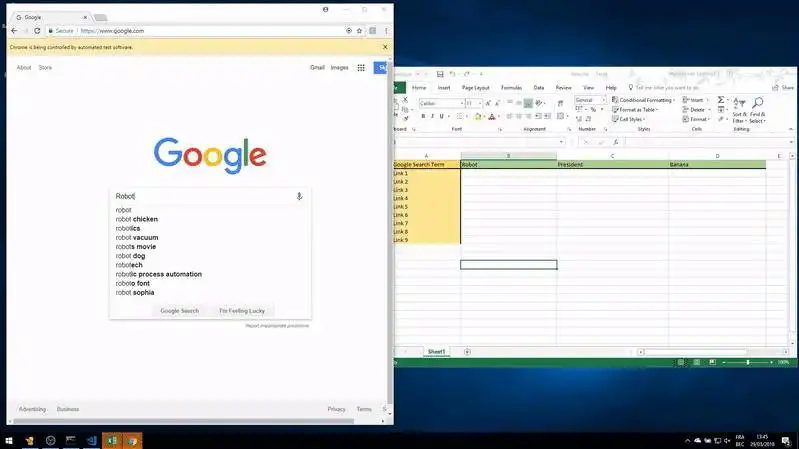Open the Data tab in Excel
Viewport: 799px width, 449px height.
[539, 88]
